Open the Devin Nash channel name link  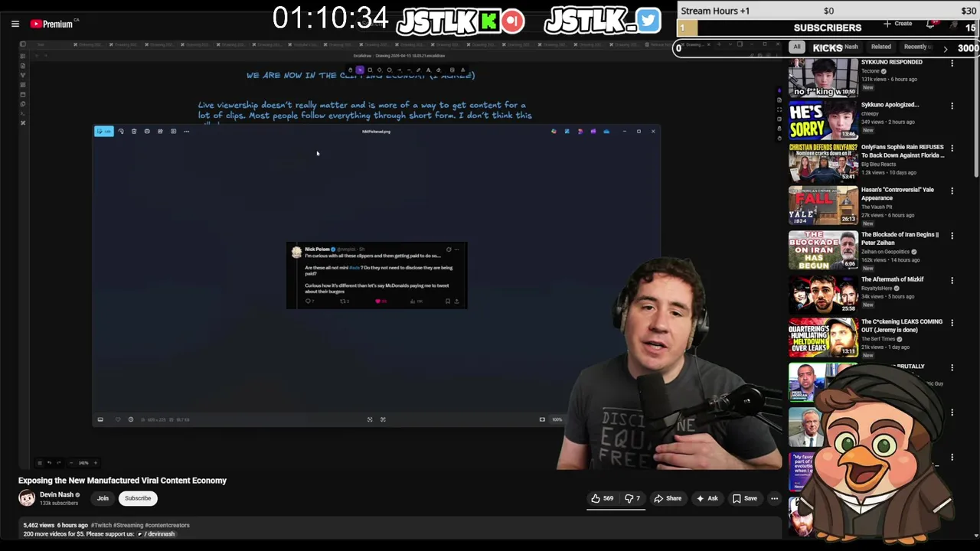(x=57, y=494)
